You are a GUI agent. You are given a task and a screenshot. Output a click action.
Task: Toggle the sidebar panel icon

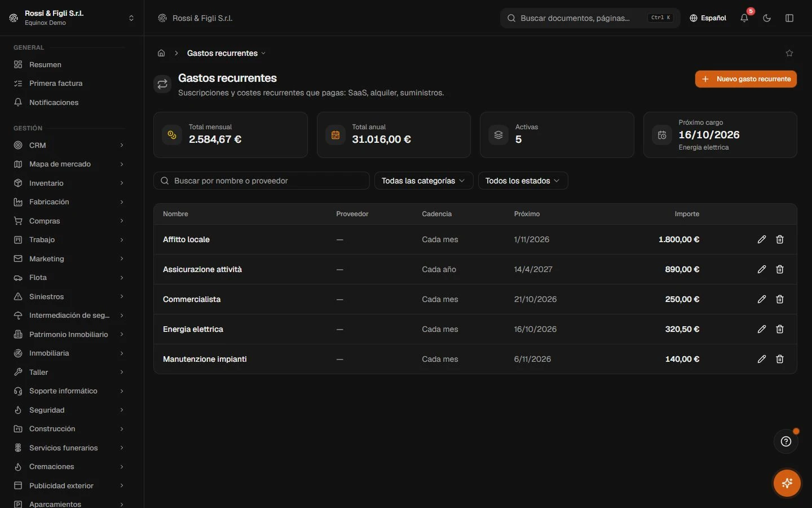(x=789, y=18)
